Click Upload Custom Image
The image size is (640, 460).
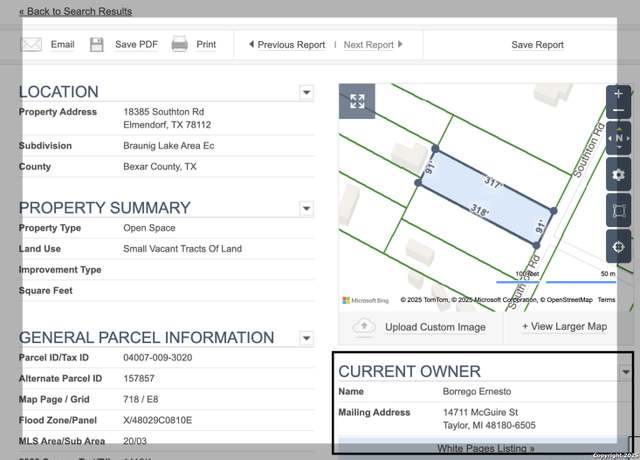[x=435, y=327]
